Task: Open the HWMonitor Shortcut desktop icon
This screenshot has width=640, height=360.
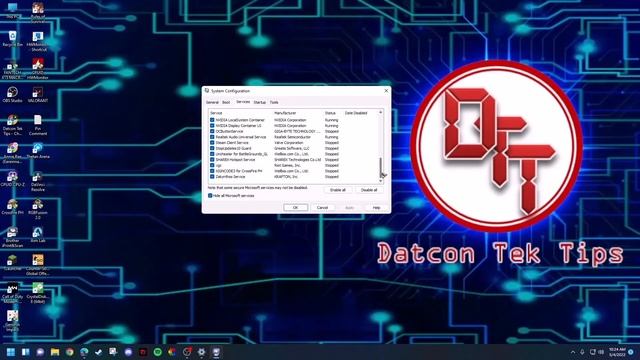Action: click(x=38, y=41)
